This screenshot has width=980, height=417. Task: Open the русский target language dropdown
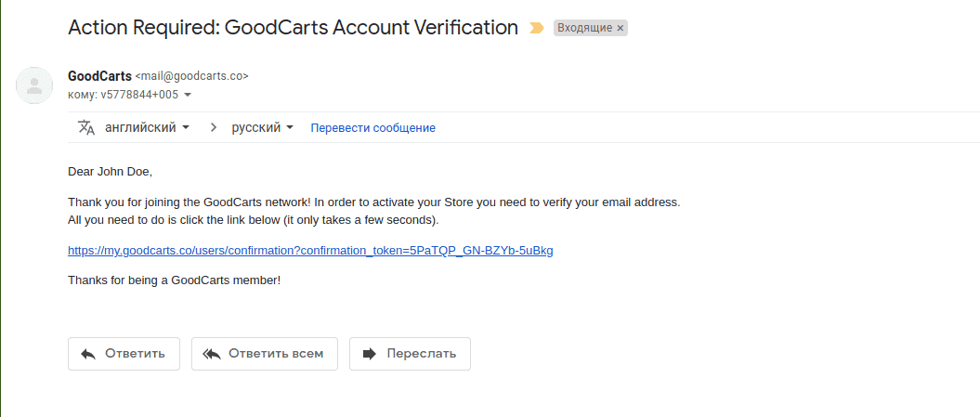click(x=263, y=127)
